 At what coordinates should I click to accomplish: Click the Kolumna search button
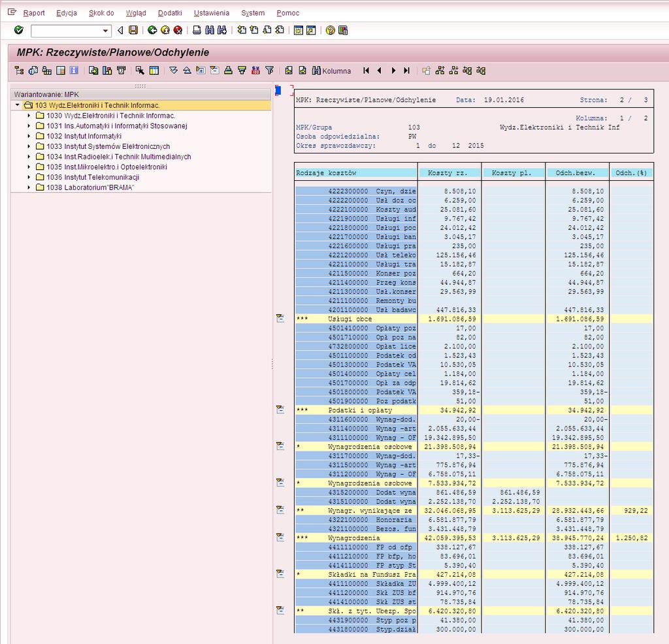pyautogui.click(x=331, y=71)
